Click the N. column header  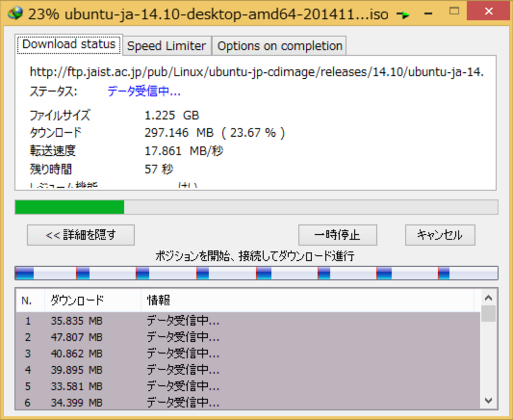coord(30,300)
